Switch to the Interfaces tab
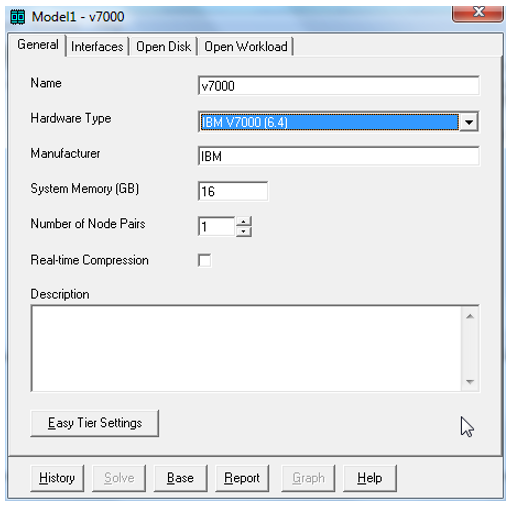 click(97, 47)
